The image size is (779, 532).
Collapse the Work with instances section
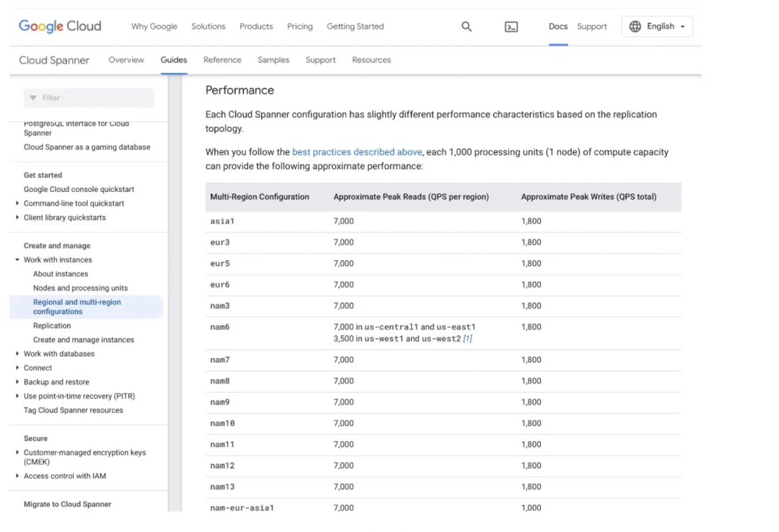17,260
